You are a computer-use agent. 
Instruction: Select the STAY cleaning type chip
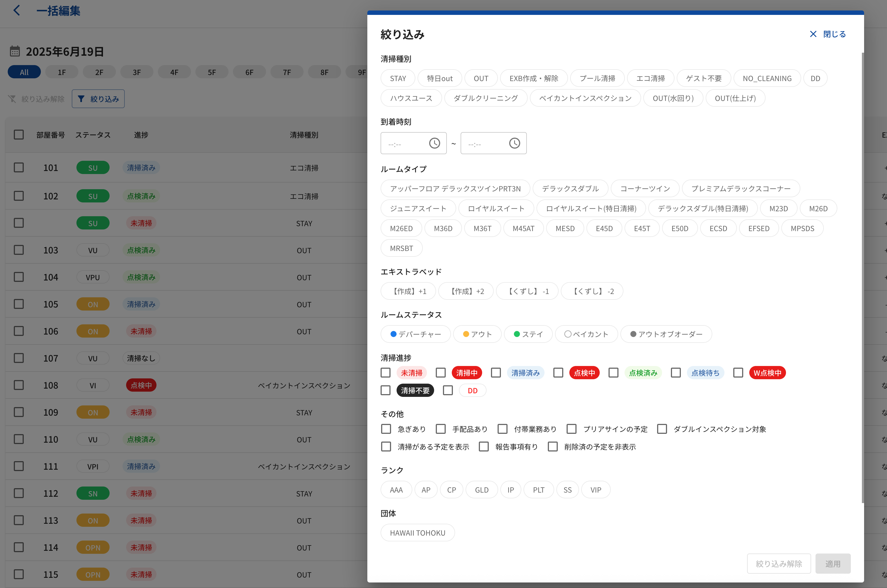pyautogui.click(x=398, y=78)
